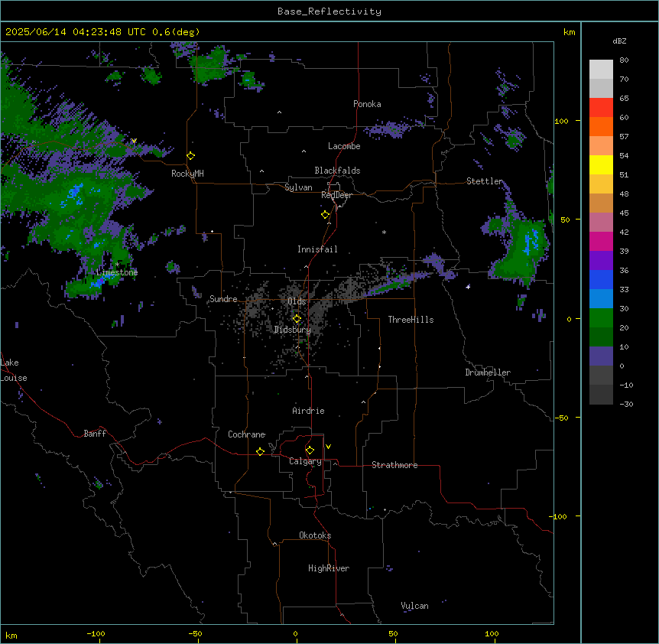Click the Didsbury city label
Screen dimensions: 659x644
coord(293,330)
